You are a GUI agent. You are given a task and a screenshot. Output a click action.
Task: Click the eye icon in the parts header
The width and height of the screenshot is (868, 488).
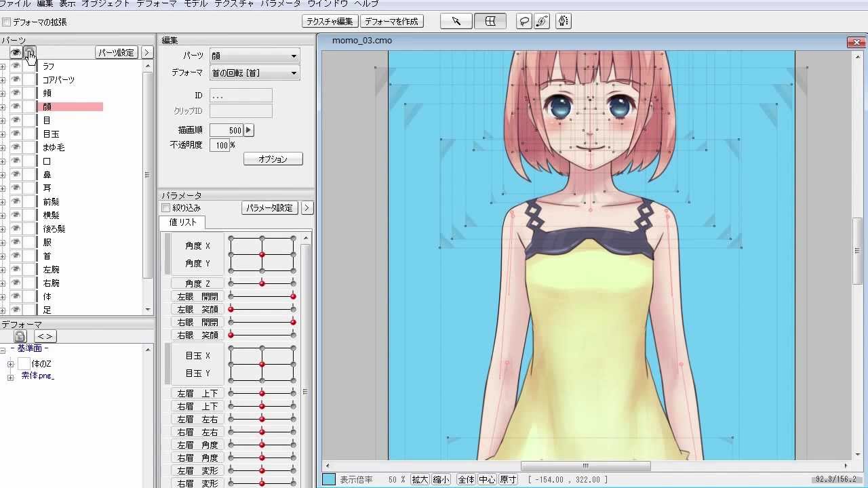click(x=16, y=52)
